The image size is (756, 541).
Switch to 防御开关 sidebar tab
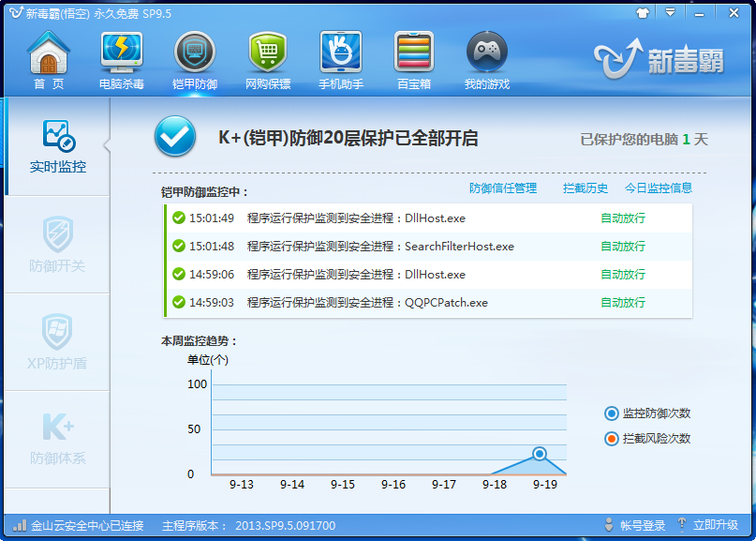(57, 245)
